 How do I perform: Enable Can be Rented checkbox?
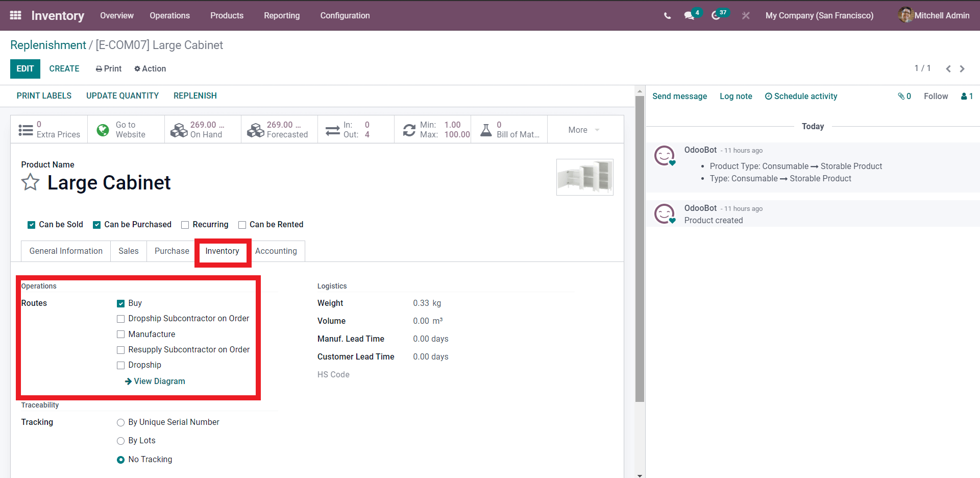tap(242, 225)
